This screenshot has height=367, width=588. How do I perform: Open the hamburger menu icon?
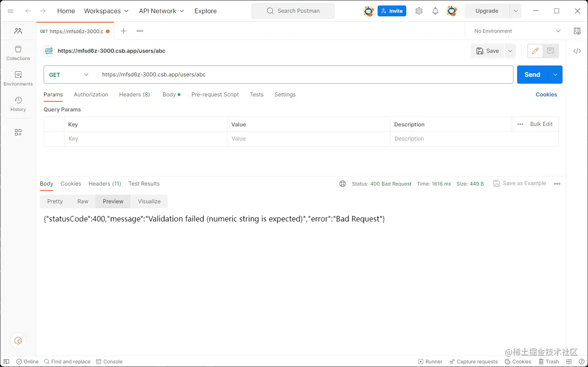coord(10,11)
